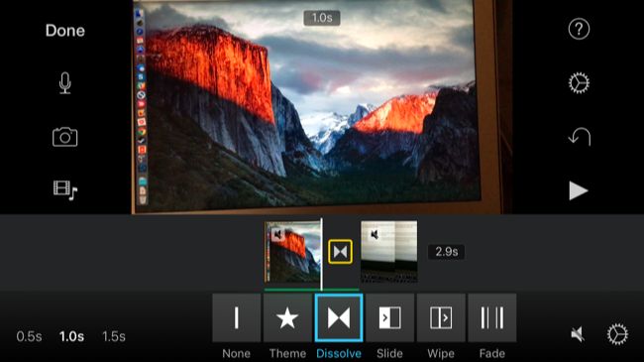
Task: Set transition duration to 0.5s
Action: pos(29,336)
